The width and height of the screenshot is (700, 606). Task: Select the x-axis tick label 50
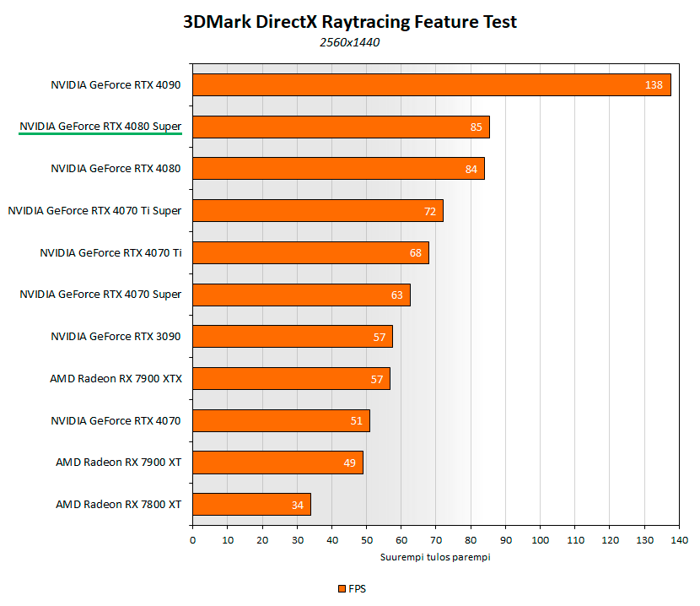coord(367,540)
